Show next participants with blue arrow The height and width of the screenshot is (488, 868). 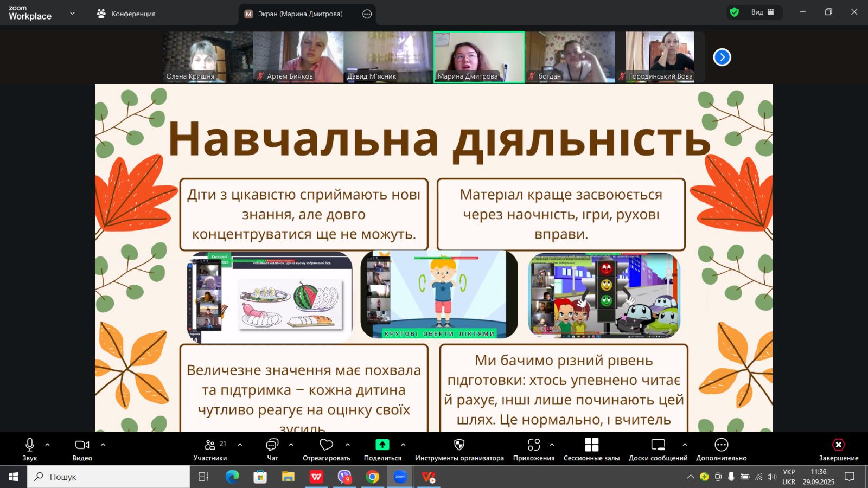point(722,57)
